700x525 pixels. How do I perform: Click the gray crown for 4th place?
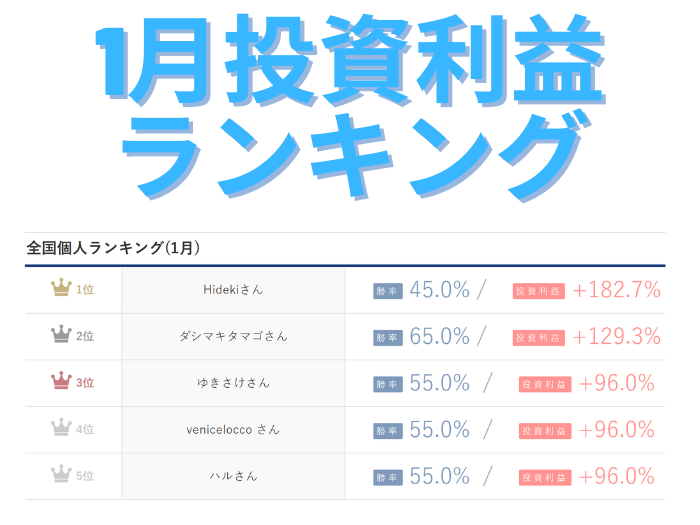[61, 429]
